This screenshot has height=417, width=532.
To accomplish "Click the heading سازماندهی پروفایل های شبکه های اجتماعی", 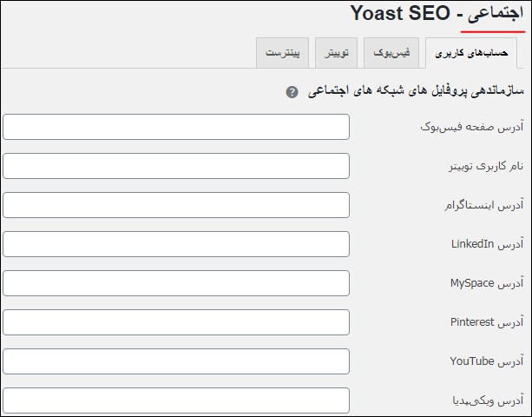I will 416,91.
